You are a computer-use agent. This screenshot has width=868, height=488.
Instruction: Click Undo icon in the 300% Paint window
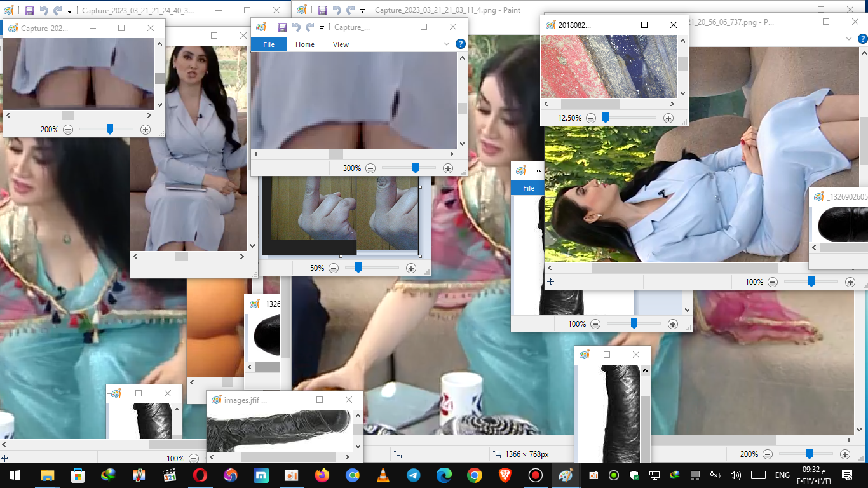(295, 27)
